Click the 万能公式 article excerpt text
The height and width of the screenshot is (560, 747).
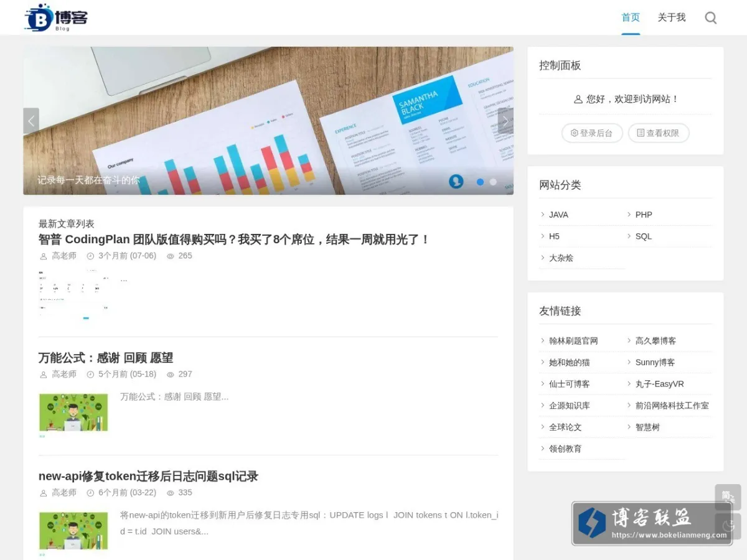174,396
